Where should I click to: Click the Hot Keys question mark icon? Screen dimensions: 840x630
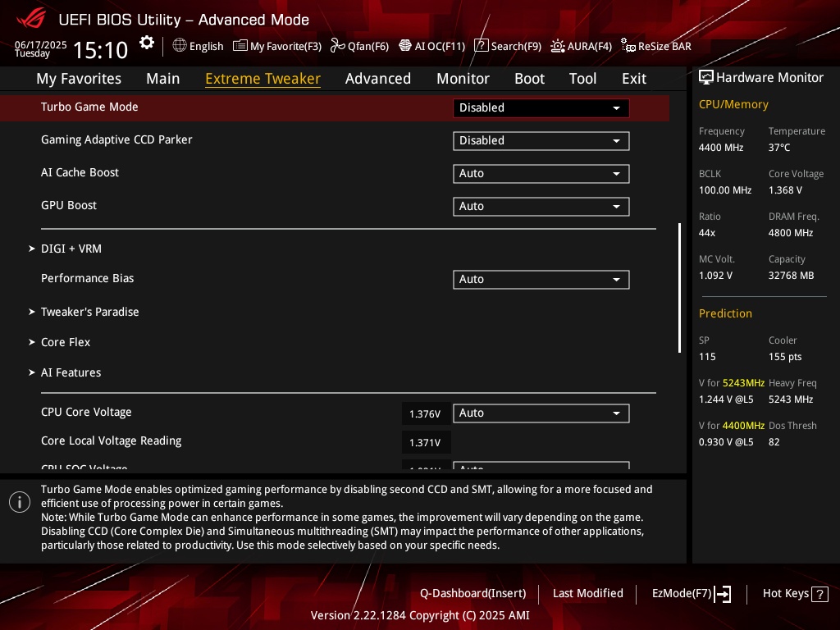pos(819,594)
